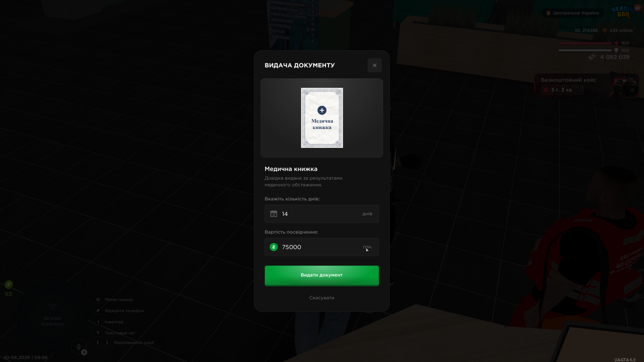Click the Вкажіть кількість днів label
Image resolution: width=644 pixels, height=362 pixels.
pyautogui.click(x=292, y=199)
